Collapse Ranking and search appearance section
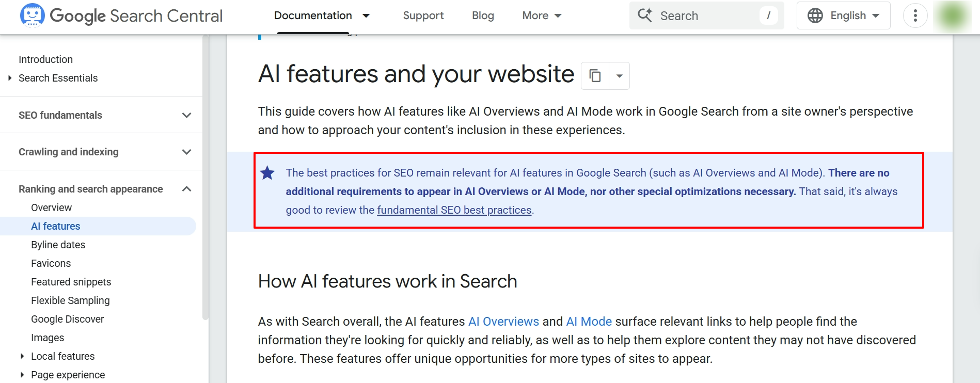The width and height of the screenshot is (980, 383). pos(186,189)
